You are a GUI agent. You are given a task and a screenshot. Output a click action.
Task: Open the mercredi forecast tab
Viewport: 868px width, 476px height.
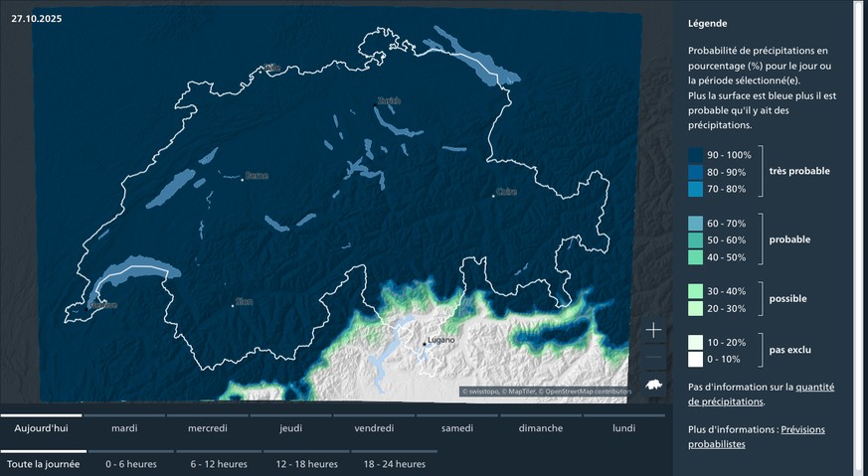click(x=208, y=428)
